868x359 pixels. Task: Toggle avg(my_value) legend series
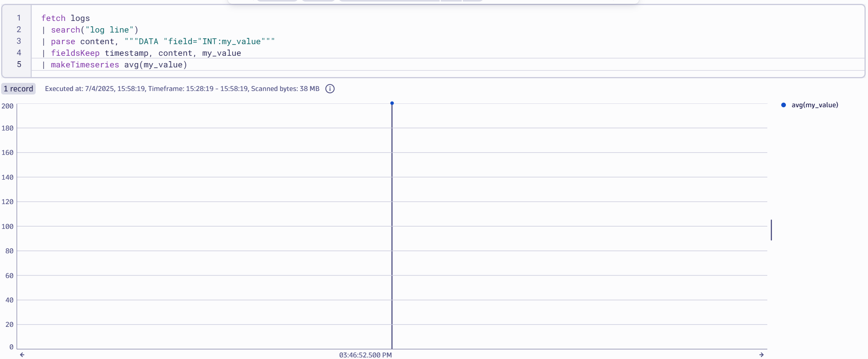coord(810,105)
